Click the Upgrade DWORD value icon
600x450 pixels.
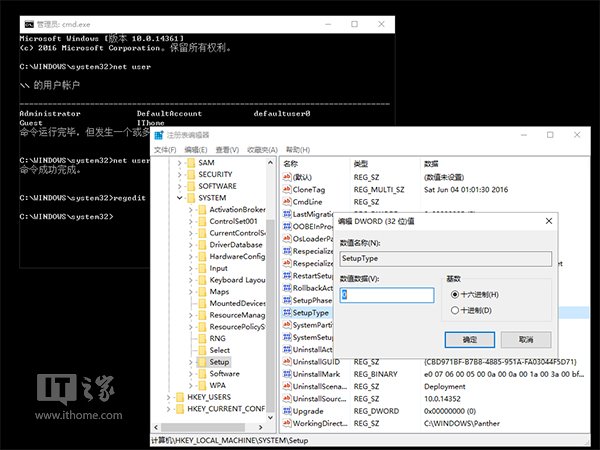288,410
